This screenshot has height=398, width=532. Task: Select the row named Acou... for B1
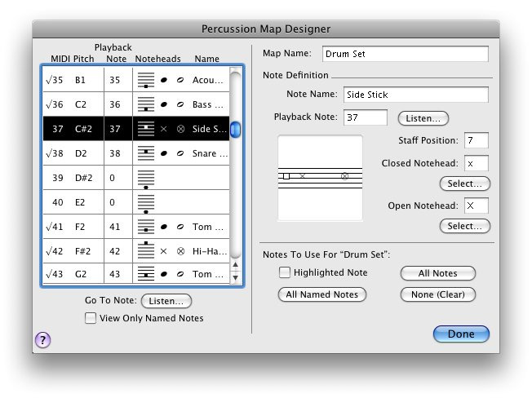click(x=208, y=80)
